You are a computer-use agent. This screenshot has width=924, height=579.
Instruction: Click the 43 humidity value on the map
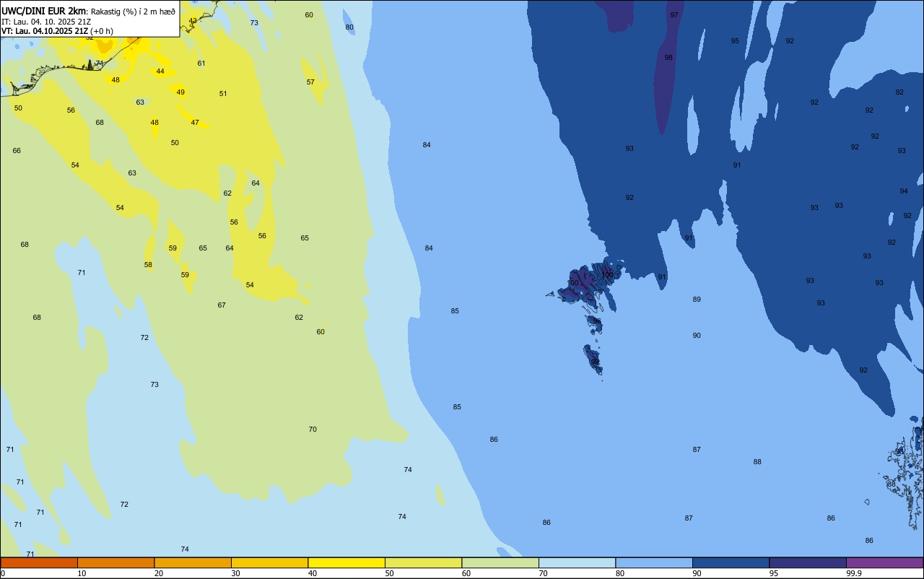tap(193, 21)
